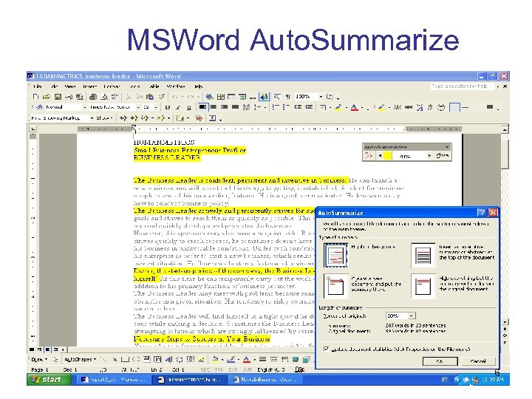Align text right
532x399 pixels.
[225, 107]
